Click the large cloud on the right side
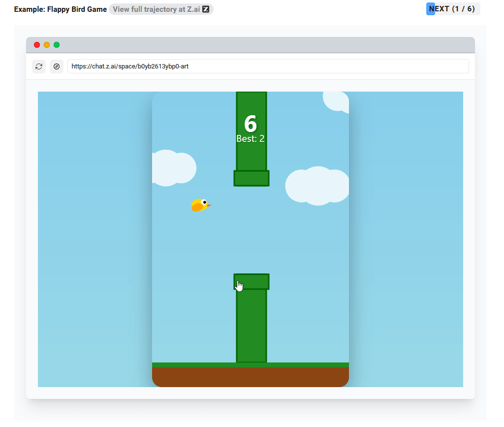Screen dimensions: 504x427 317,186
